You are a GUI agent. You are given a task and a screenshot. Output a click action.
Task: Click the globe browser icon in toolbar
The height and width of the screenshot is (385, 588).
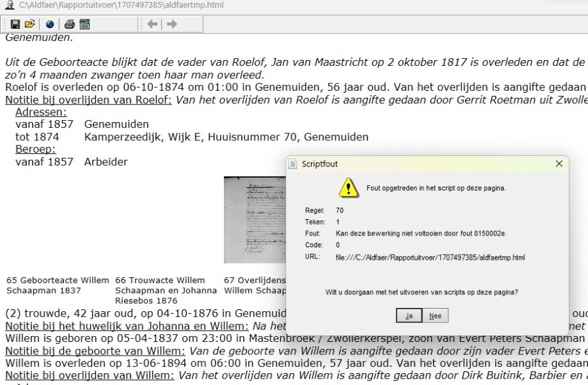click(x=50, y=24)
